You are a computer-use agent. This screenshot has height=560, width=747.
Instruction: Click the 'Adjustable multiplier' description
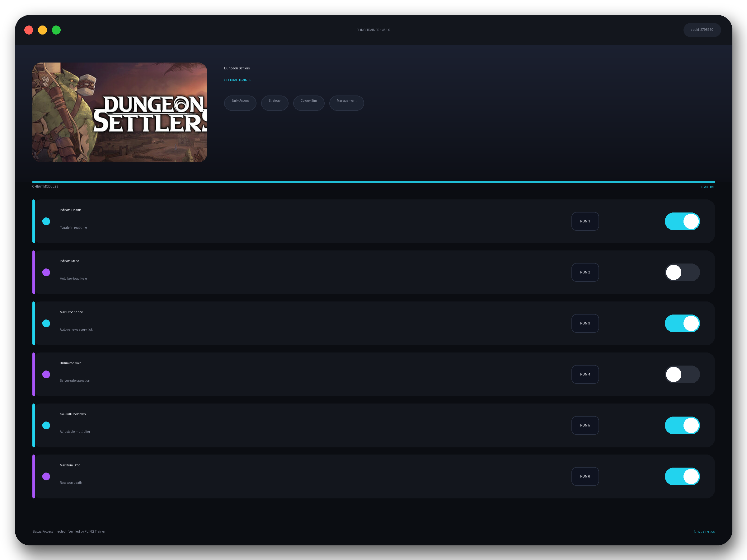point(75,432)
